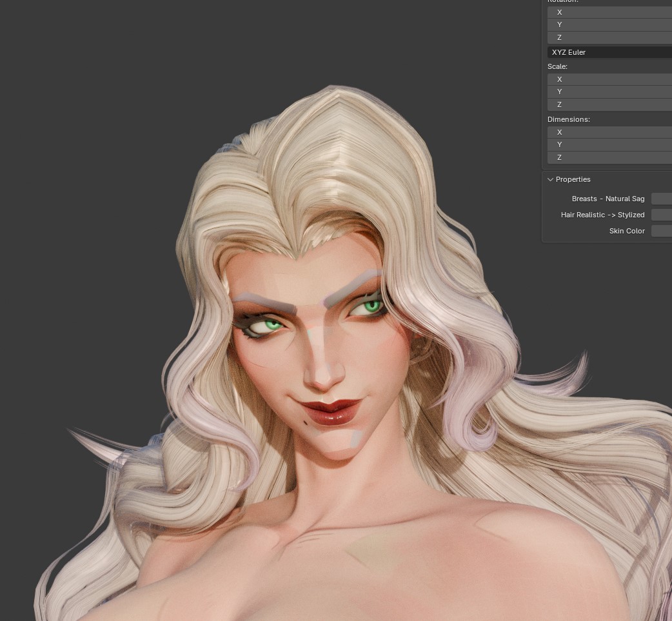Click the Scale X value field
Image resolution: width=672 pixels, height=621 pixels.
tap(609, 79)
